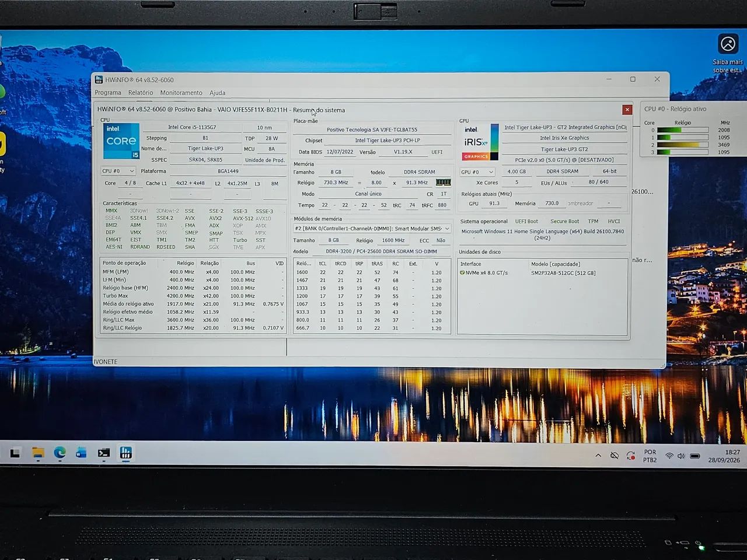Viewport: 747px width, 560px height.
Task: Click the 'Intel Tiger Lake-UP3 PCH-LP' chipset field
Action: tap(388, 141)
